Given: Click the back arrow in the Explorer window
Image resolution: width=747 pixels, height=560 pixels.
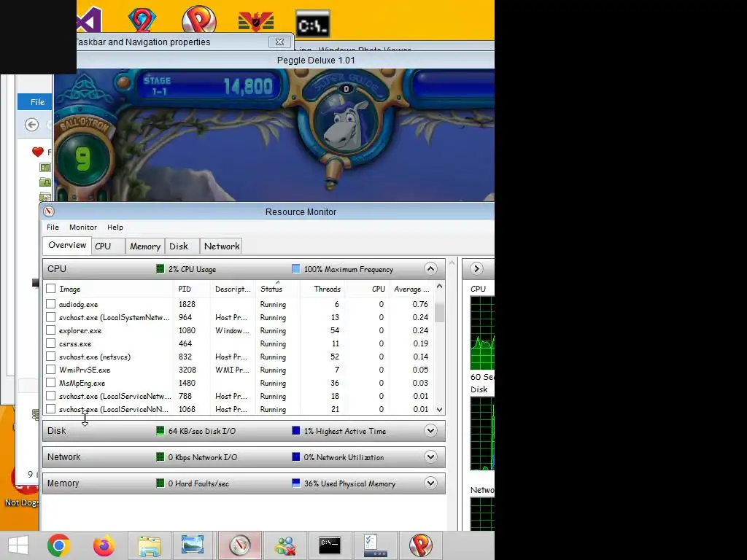Looking at the screenshot, I should pos(31,125).
